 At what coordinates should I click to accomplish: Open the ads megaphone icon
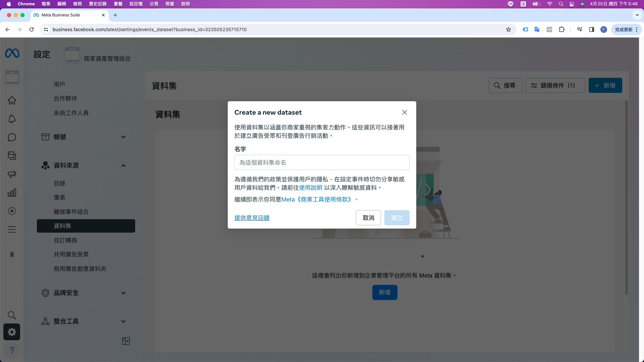click(x=12, y=174)
